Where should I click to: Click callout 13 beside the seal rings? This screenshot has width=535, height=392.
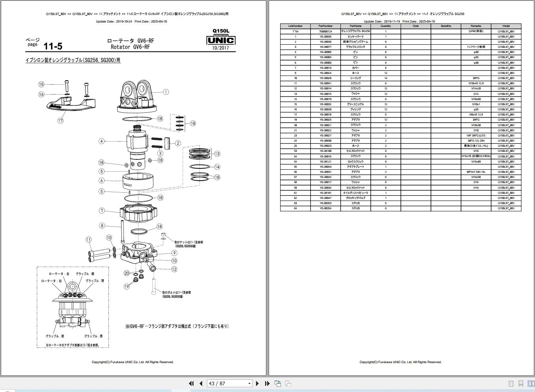(x=217, y=153)
